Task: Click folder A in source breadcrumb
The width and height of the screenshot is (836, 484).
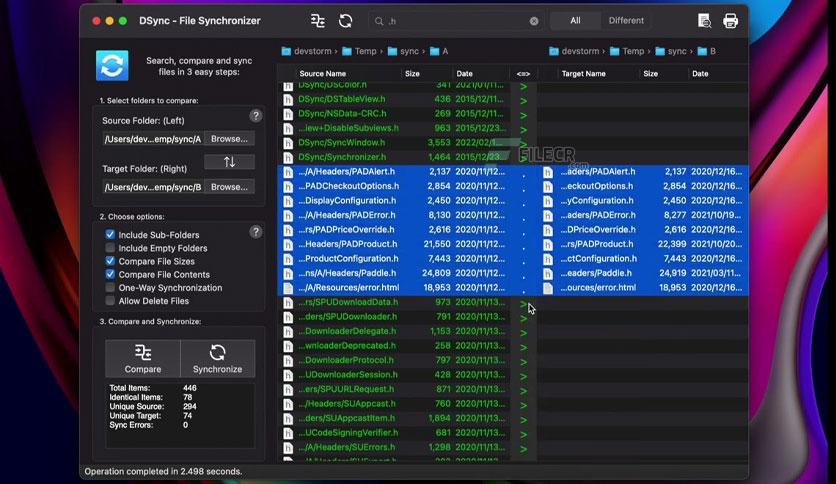Action: [439, 51]
